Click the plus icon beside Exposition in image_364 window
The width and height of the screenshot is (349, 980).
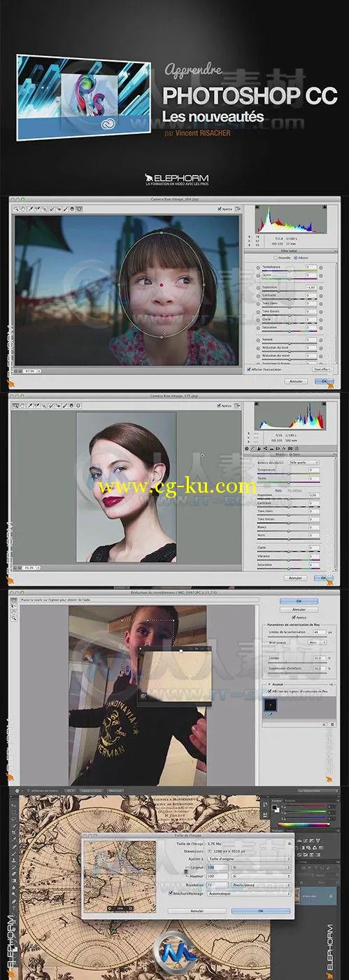point(321,288)
